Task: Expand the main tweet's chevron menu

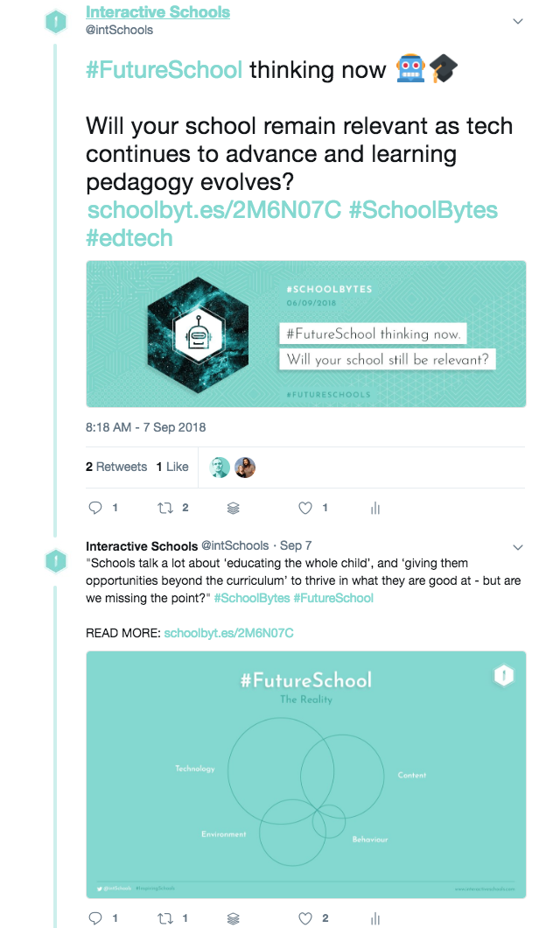Action: click(517, 21)
